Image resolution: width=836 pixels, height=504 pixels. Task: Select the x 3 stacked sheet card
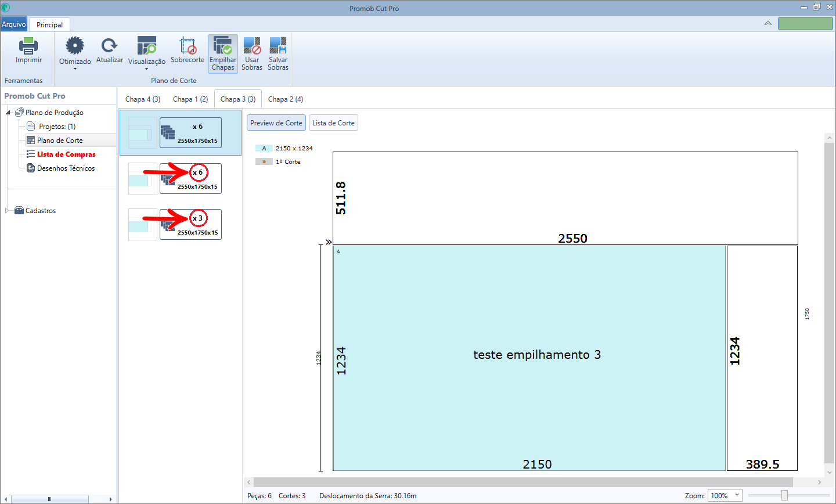(x=190, y=224)
